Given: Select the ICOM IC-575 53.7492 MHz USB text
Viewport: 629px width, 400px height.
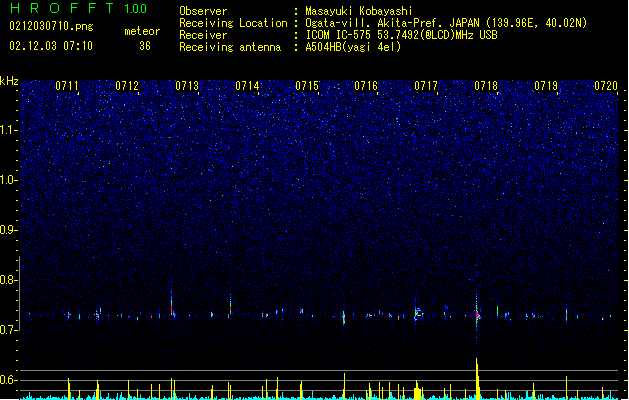Looking at the screenshot, I should pos(401,35).
